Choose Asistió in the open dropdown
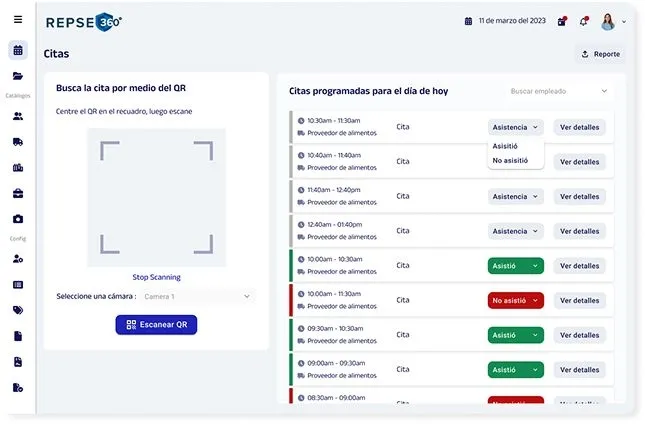Viewport: 645px width, 424px height. click(x=505, y=146)
